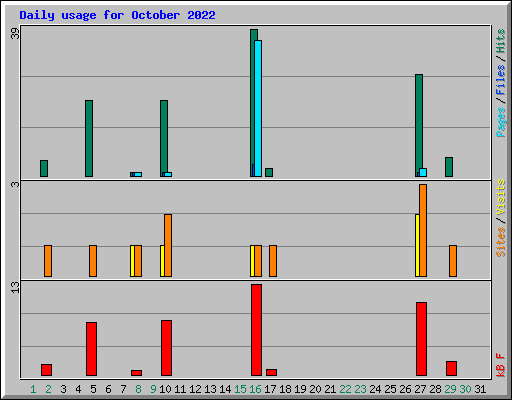Click day 13 on the x-axis
The width and height of the screenshot is (512, 400).
pos(210,389)
